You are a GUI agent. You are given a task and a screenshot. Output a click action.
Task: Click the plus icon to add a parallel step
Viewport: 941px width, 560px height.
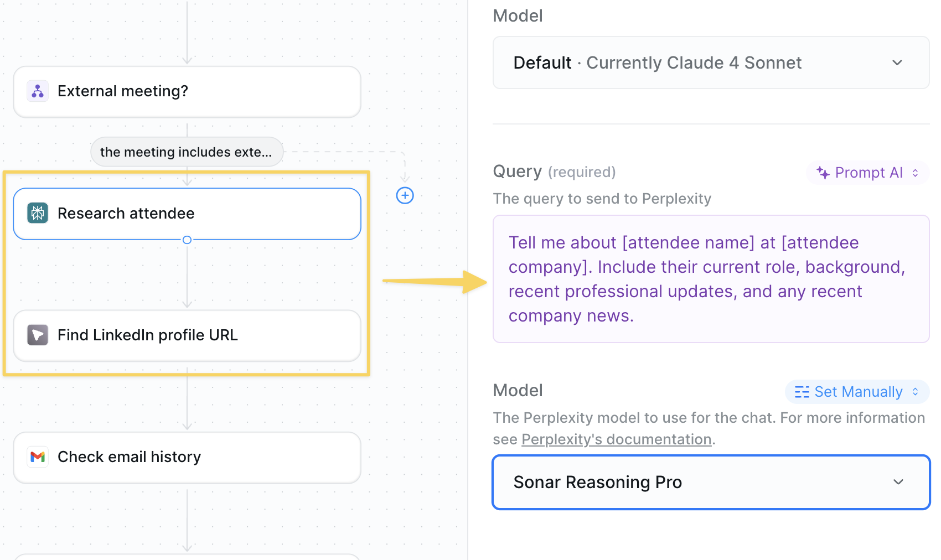click(x=405, y=195)
